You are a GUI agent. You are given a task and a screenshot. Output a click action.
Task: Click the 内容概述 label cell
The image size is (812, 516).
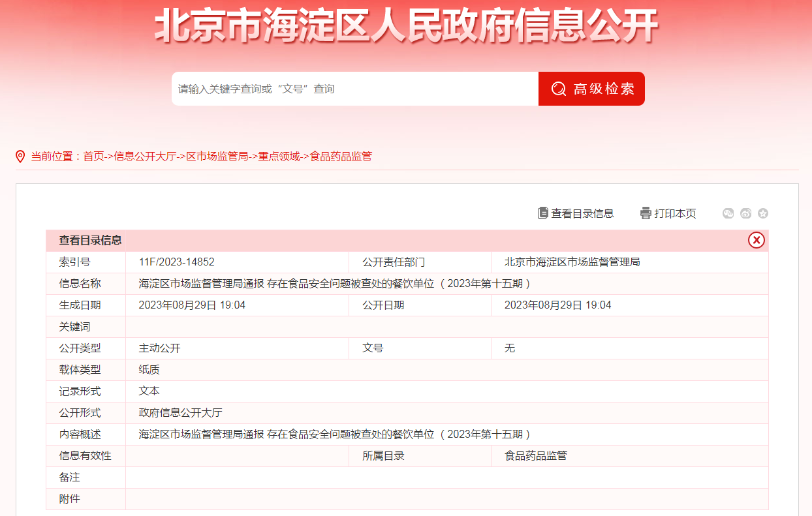tap(86, 434)
